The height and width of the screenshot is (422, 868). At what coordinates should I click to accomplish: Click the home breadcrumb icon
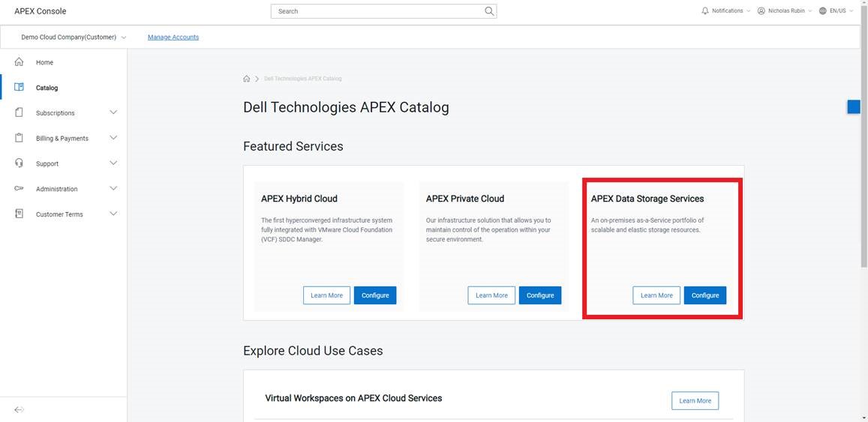click(x=247, y=79)
